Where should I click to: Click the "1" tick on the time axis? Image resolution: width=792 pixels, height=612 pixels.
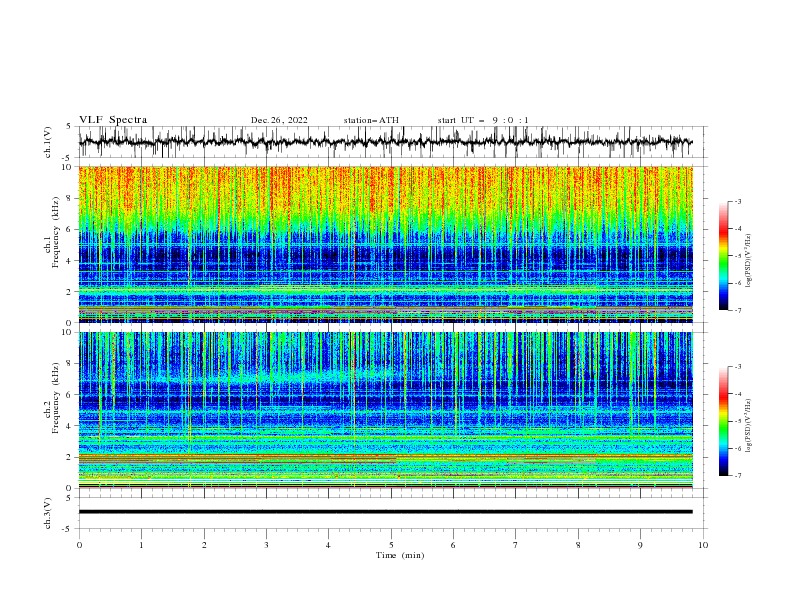pos(141,545)
